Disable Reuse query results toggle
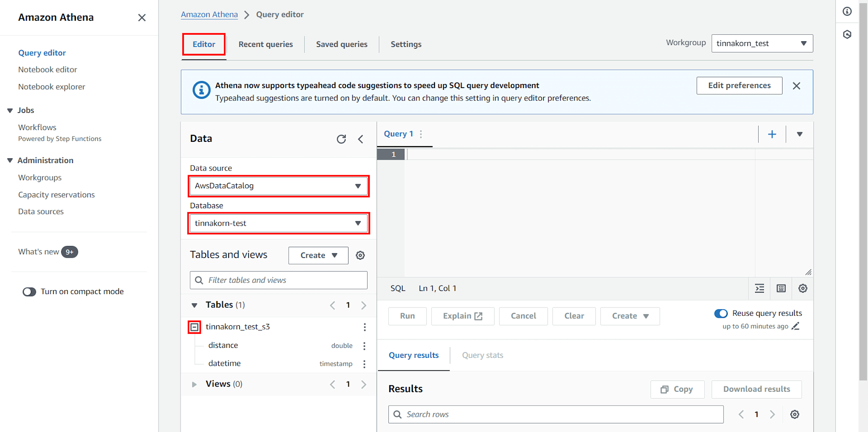The image size is (868, 432). 721,313
